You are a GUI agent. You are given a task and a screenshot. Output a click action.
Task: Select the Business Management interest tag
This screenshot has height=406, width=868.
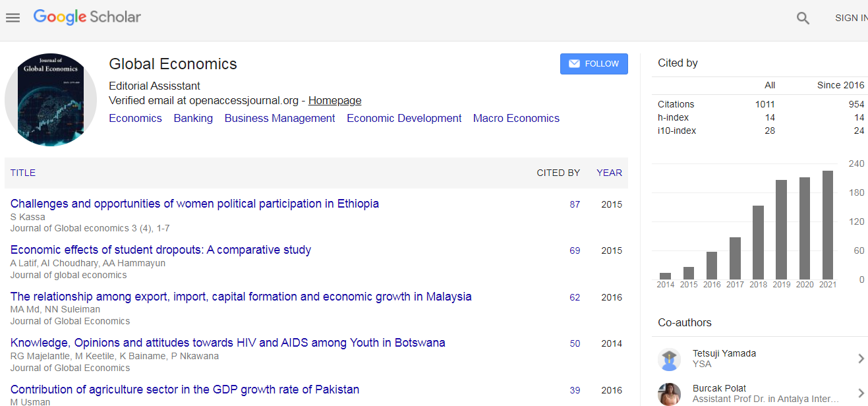pos(279,119)
